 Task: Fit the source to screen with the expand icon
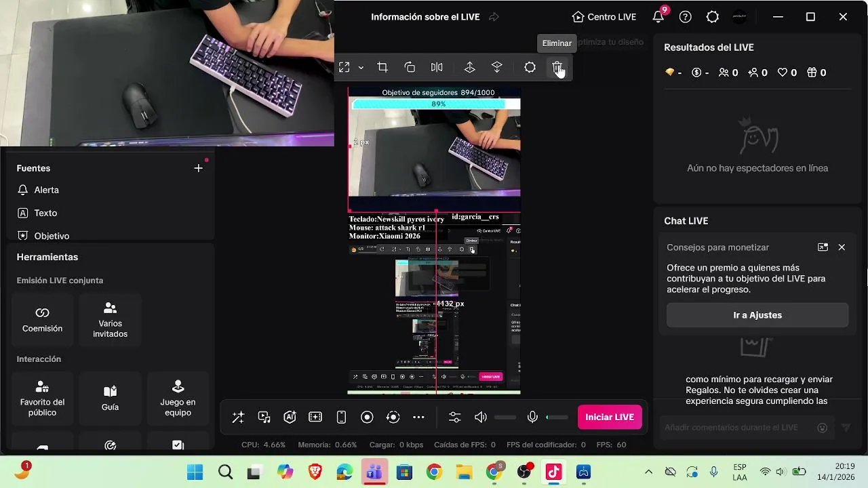[x=344, y=68]
